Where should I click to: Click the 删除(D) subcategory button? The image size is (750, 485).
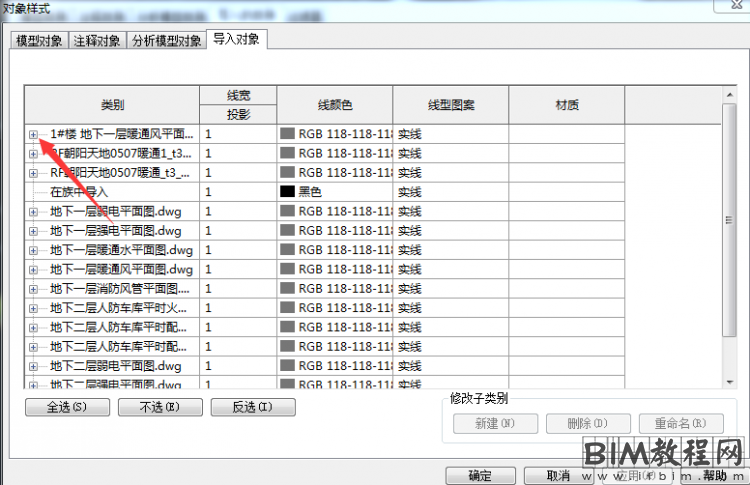[588, 423]
